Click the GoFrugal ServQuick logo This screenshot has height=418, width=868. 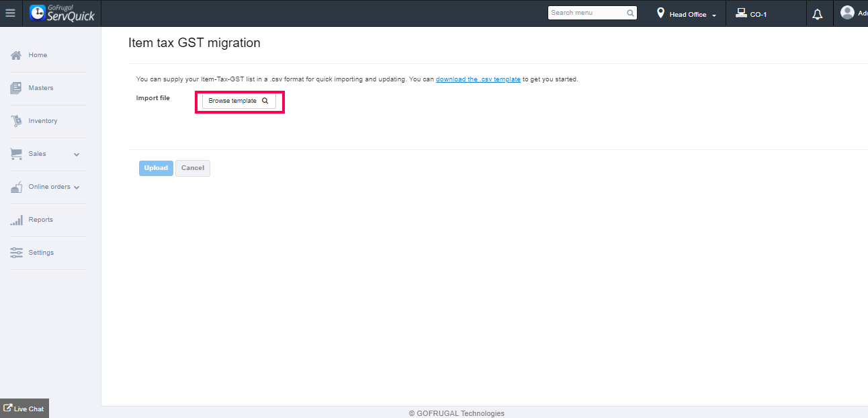coord(62,13)
